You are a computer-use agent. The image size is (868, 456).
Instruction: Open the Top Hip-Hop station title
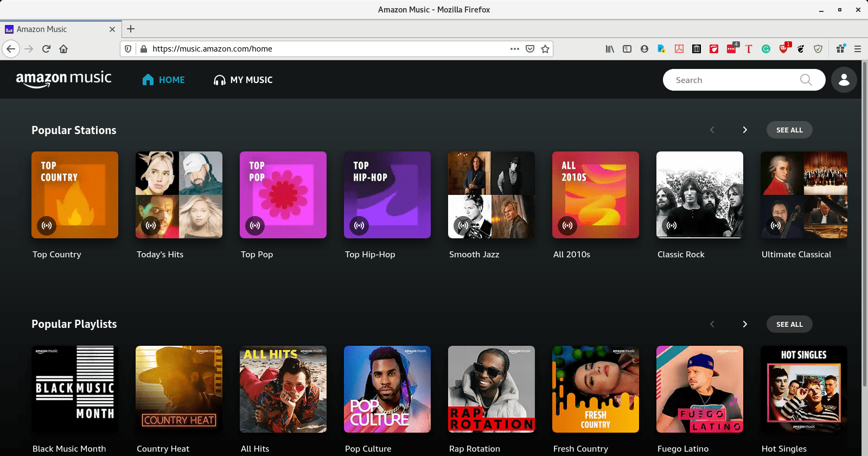pos(370,255)
